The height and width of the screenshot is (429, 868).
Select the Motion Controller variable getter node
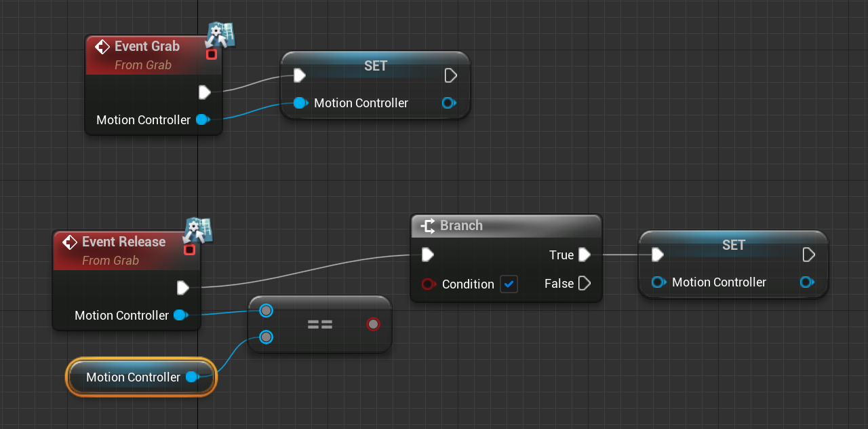click(x=141, y=377)
